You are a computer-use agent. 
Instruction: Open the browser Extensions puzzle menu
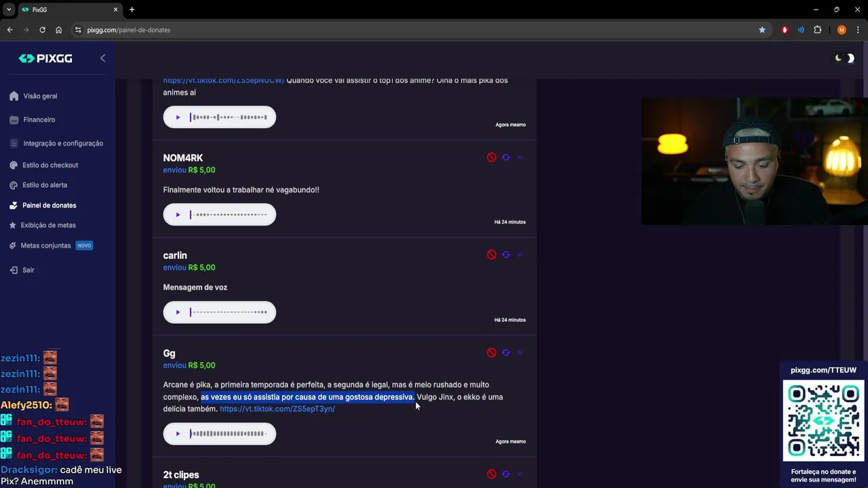(x=817, y=30)
